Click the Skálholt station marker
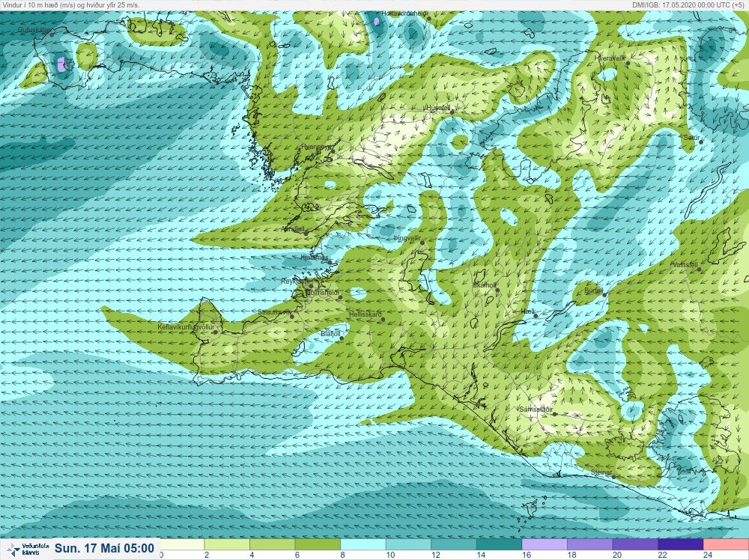The width and height of the screenshot is (749, 560). [x=497, y=290]
